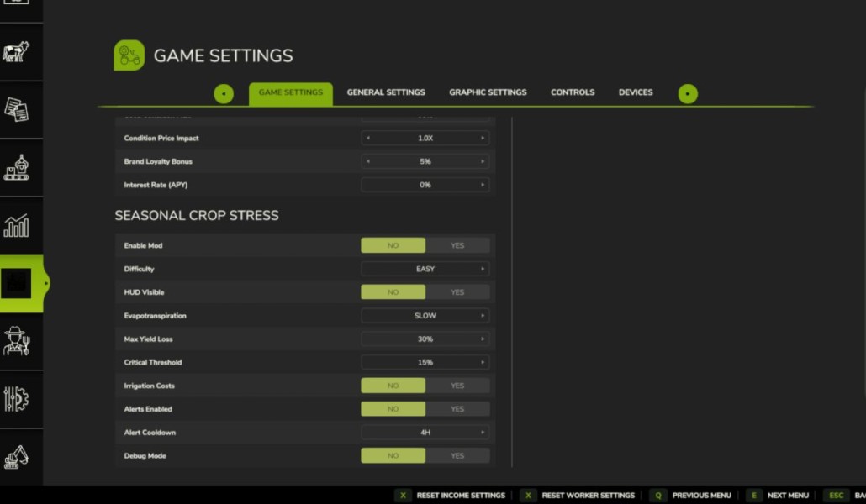Screen dimensions: 866x504
Task: Click the Condition Price Impact value 1.0X
Action: [425, 138]
